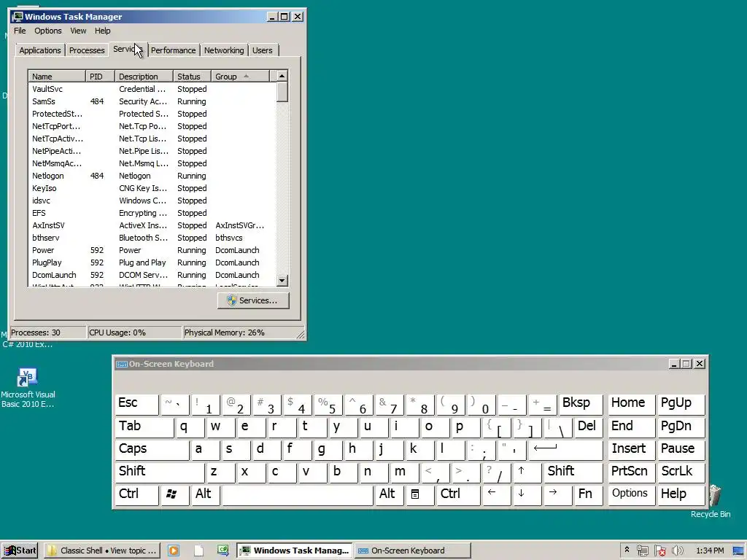747x560 pixels.
Task: Click the spacebar on On-Screen Keyboard
Action: click(298, 495)
